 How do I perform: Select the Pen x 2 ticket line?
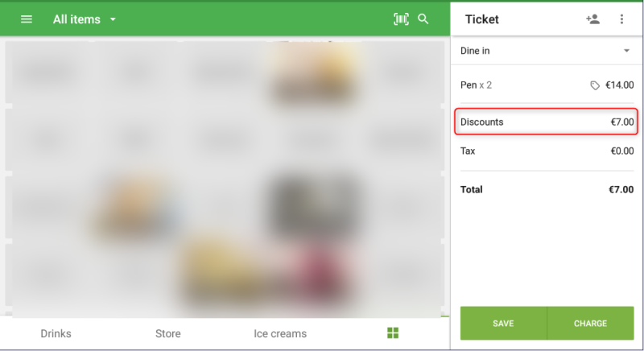(x=515, y=85)
